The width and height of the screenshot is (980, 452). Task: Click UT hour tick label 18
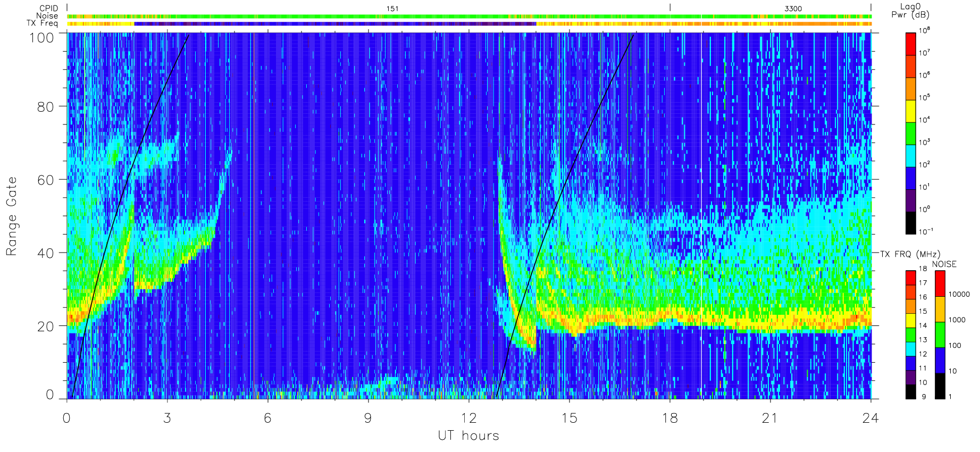669,418
